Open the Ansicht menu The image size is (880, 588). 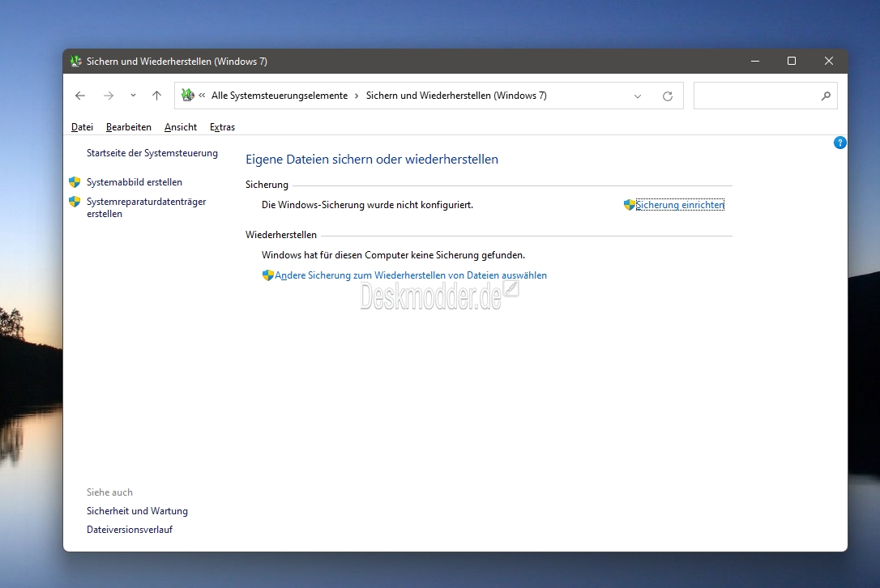pos(181,127)
